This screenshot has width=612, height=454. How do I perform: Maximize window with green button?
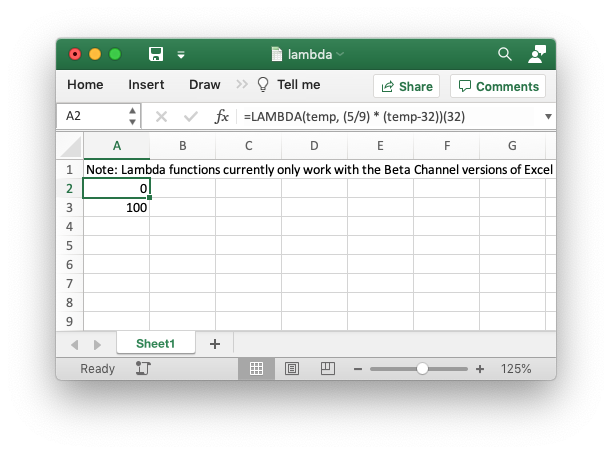[115, 54]
